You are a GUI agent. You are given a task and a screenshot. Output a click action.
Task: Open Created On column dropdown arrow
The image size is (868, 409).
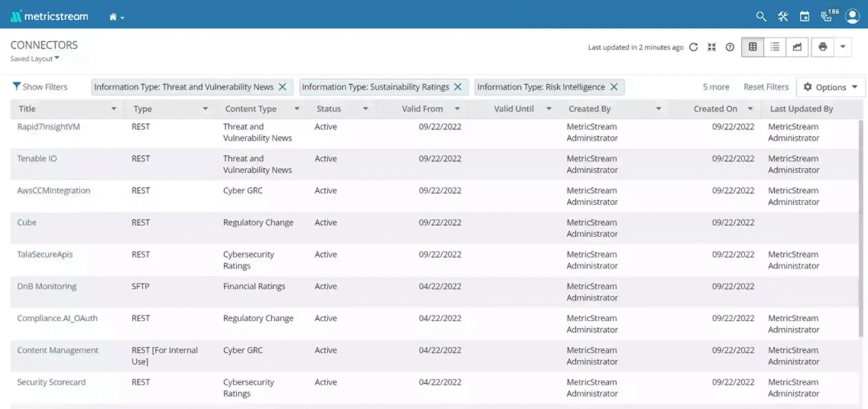point(750,109)
